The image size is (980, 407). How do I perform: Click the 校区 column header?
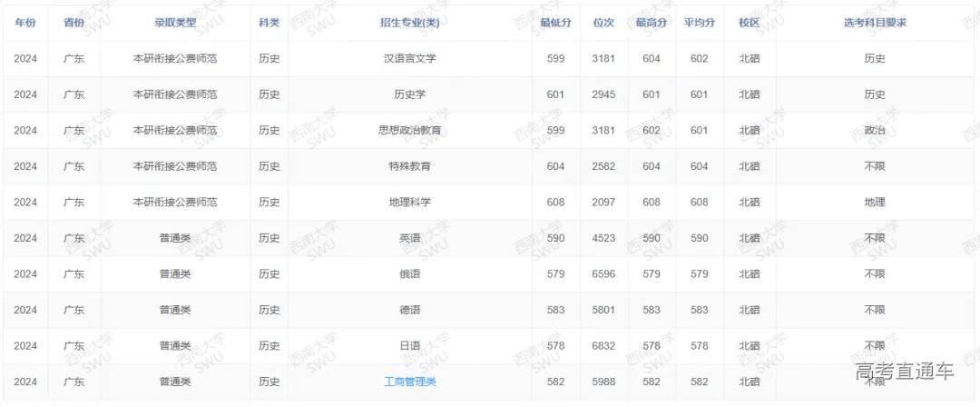click(749, 22)
